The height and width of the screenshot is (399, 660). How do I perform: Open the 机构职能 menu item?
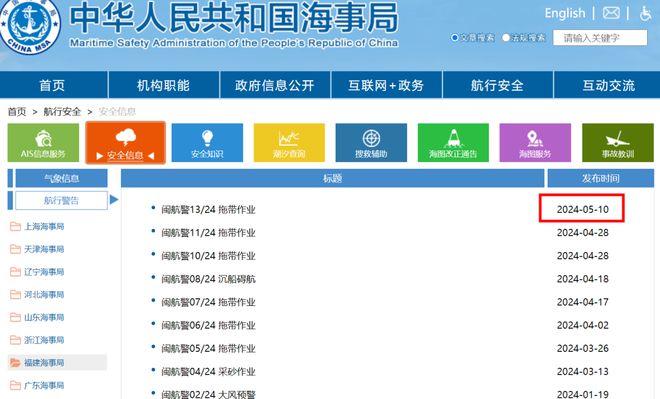tap(163, 85)
